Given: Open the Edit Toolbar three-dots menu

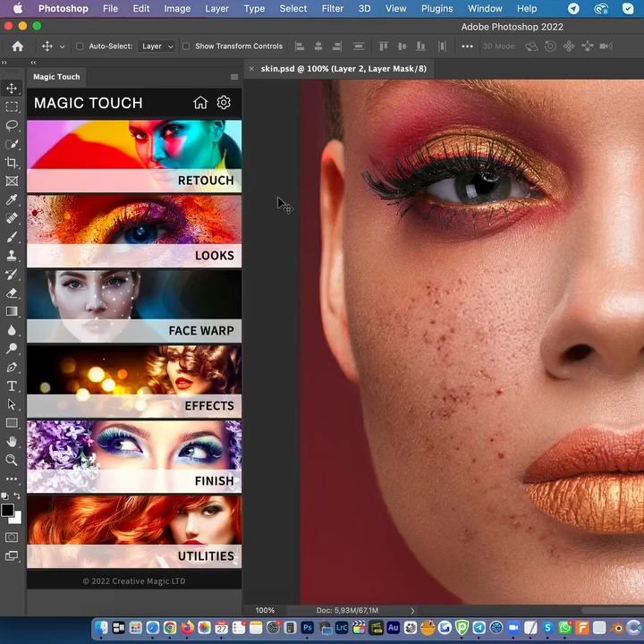Looking at the screenshot, I should (x=12, y=479).
